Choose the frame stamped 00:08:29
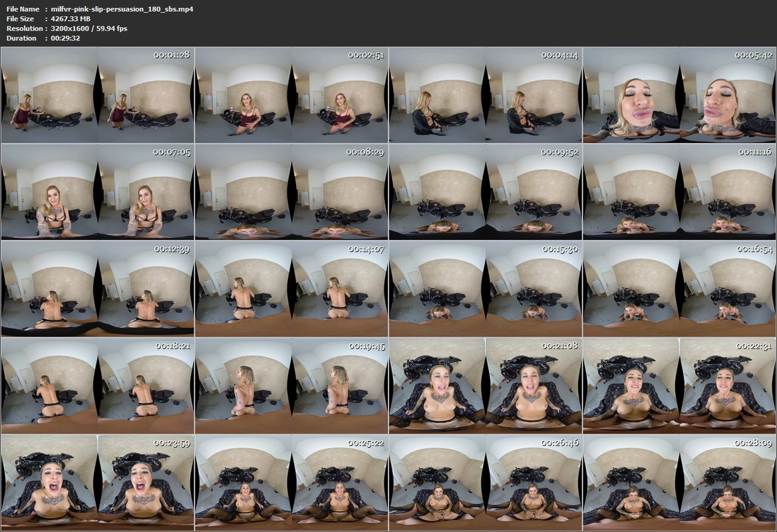Screen dimensions: 777x532 click(291, 192)
